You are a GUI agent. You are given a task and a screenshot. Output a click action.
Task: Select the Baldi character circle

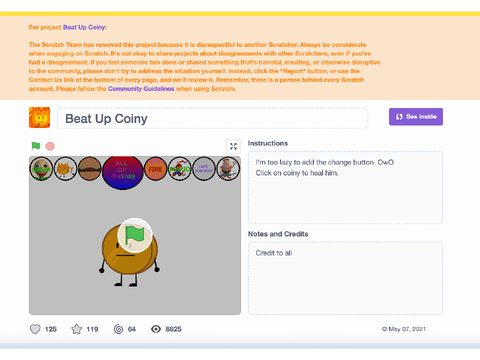[41, 169]
